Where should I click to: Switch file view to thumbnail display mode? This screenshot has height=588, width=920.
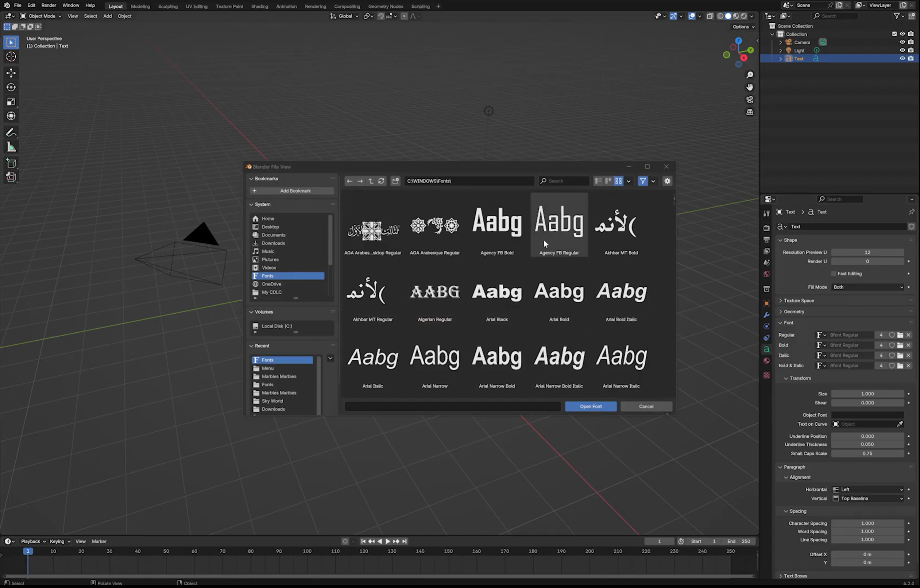(x=618, y=181)
